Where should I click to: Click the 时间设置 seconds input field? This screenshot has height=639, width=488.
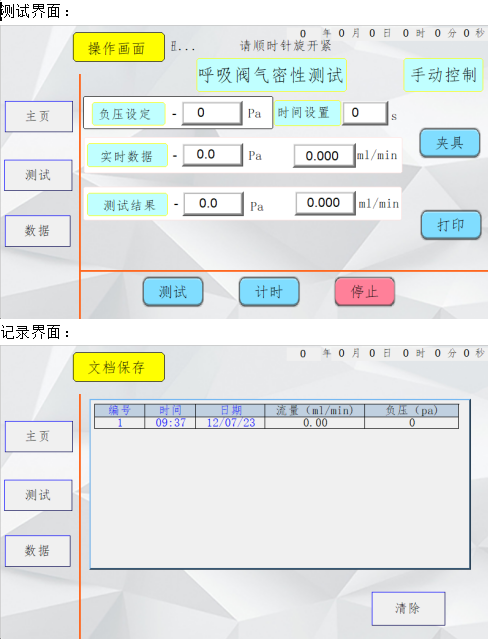(364, 113)
